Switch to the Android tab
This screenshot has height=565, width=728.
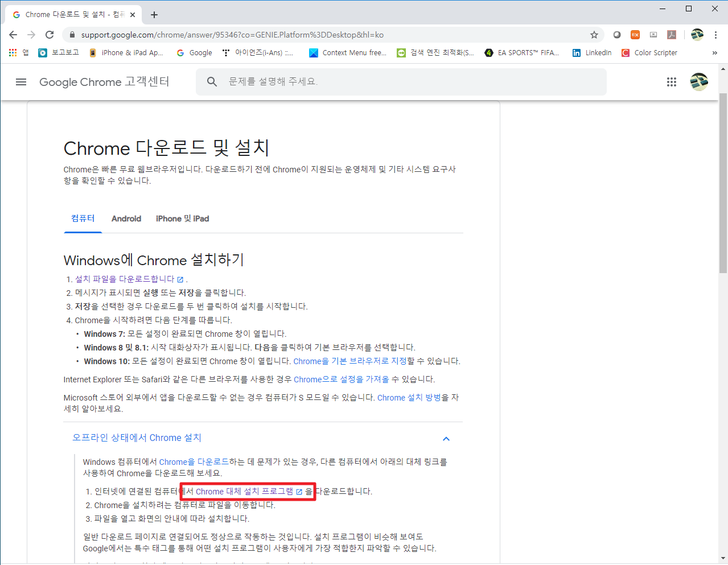pyautogui.click(x=126, y=218)
